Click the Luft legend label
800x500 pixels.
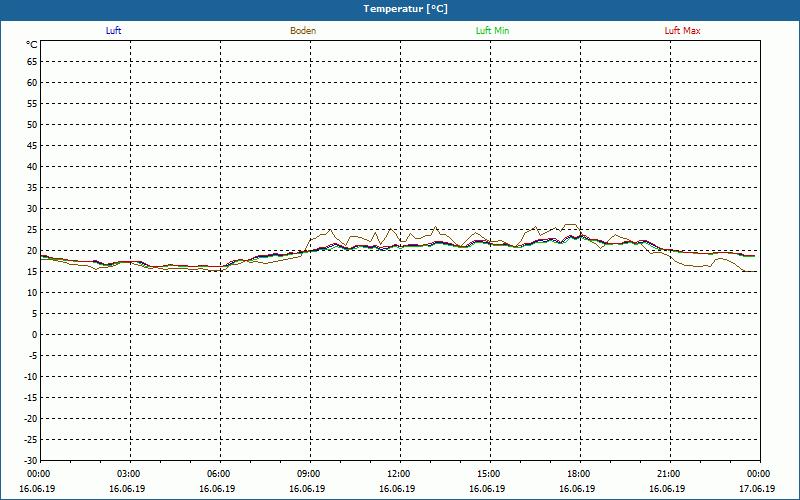pyautogui.click(x=113, y=31)
